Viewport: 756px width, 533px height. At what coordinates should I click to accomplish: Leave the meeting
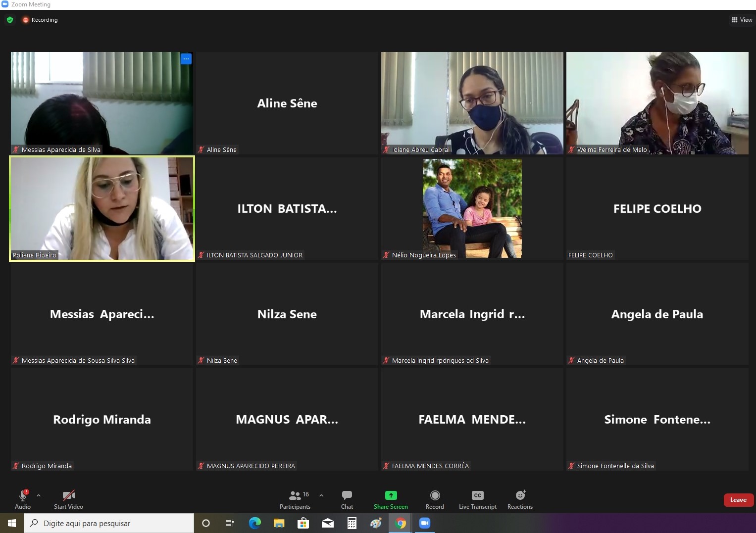pyautogui.click(x=738, y=500)
